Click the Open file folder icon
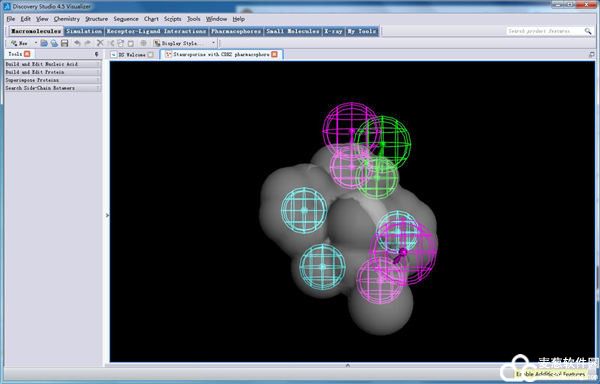Image resolution: width=600 pixels, height=384 pixels. 44,43
